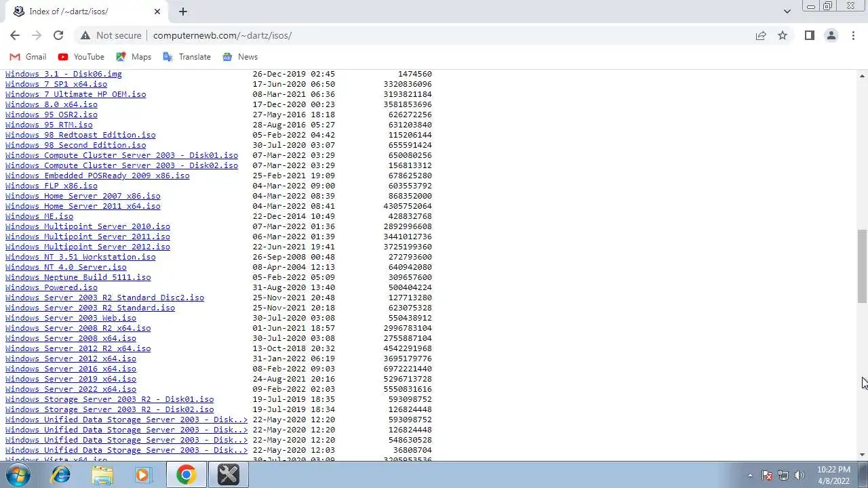Switch to Chrome in the taskbar

point(186,475)
